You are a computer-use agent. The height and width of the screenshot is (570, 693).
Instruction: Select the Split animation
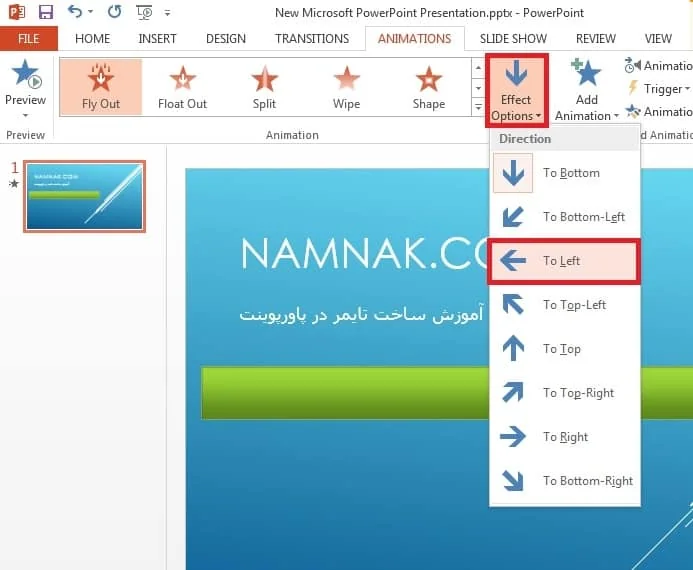click(x=264, y=87)
